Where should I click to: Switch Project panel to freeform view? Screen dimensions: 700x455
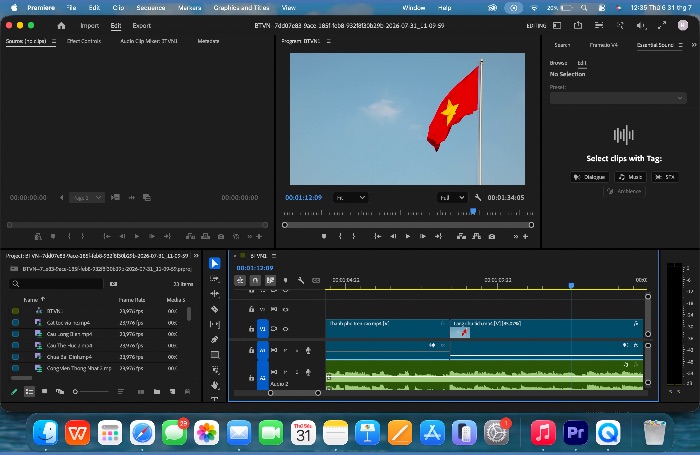60,392
